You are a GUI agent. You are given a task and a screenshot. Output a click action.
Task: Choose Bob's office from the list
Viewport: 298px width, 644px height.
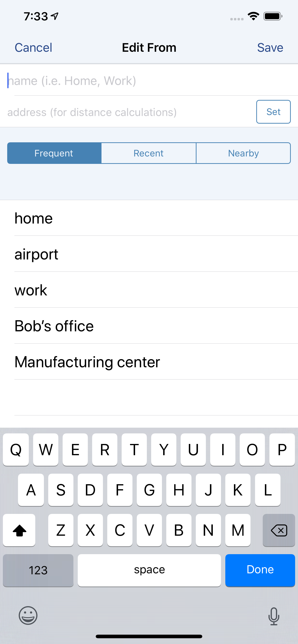pyautogui.click(x=149, y=326)
